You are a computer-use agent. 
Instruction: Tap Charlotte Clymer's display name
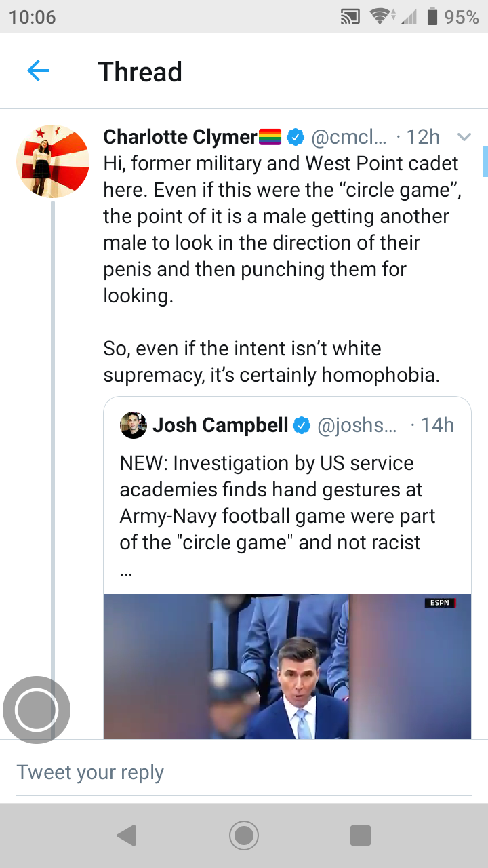click(180, 137)
